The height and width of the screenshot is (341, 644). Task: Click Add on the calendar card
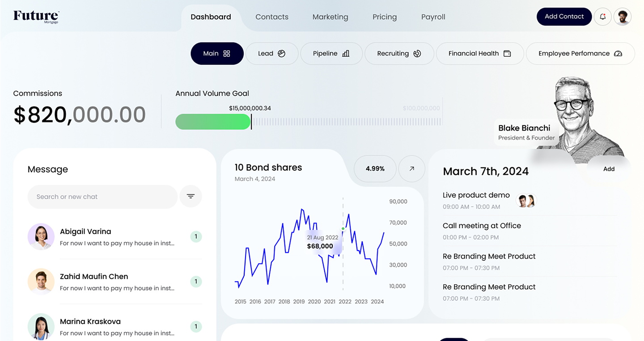pyautogui.click(x=609, y=169)
